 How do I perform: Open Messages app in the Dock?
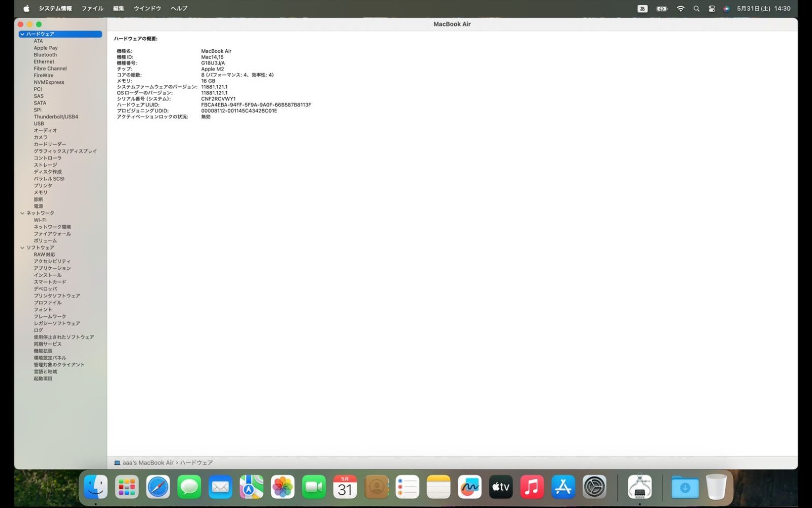click(x=189, y=487)
